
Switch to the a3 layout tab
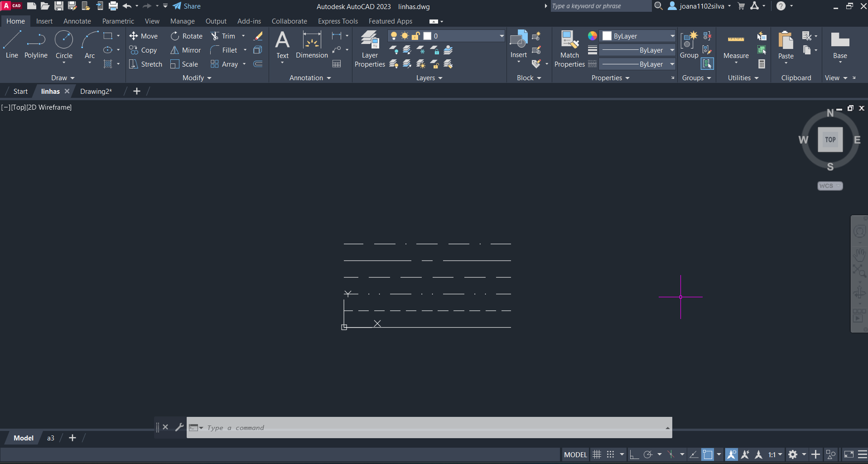[51, 438]
